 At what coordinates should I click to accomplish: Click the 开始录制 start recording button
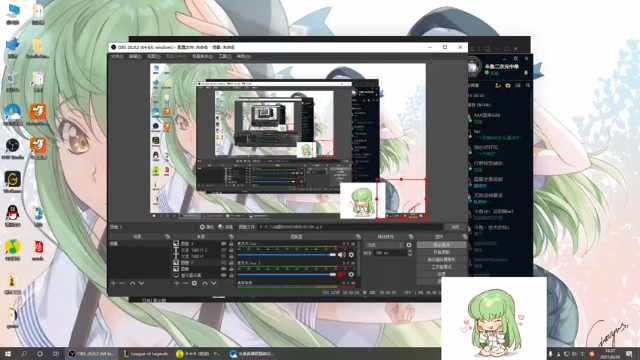[x=441, y=252]
